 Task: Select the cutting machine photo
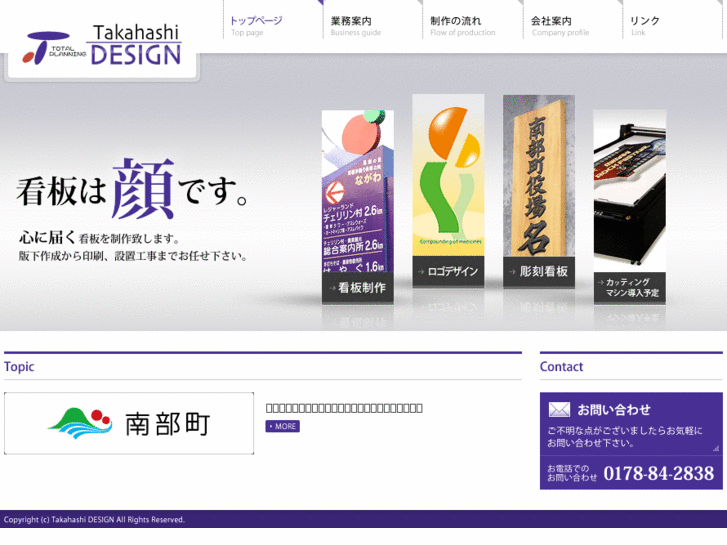pos(630,191)
